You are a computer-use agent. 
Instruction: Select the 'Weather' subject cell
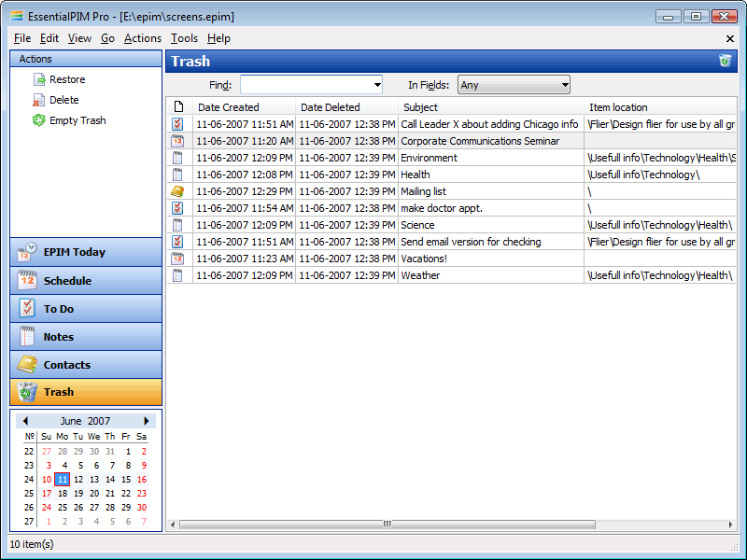point(491,275)
